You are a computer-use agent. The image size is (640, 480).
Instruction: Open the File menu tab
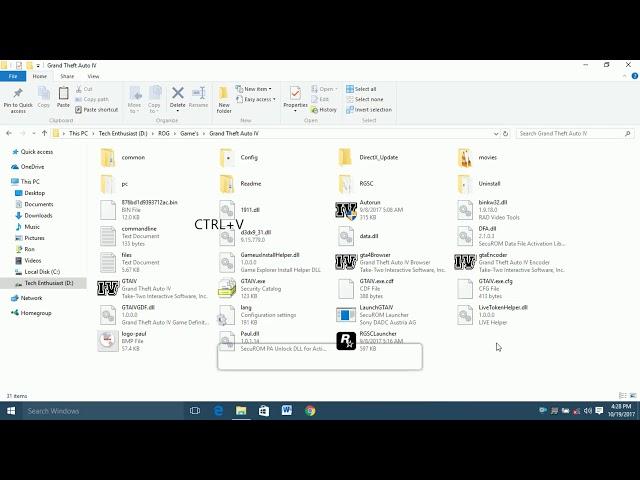(13, 76)
